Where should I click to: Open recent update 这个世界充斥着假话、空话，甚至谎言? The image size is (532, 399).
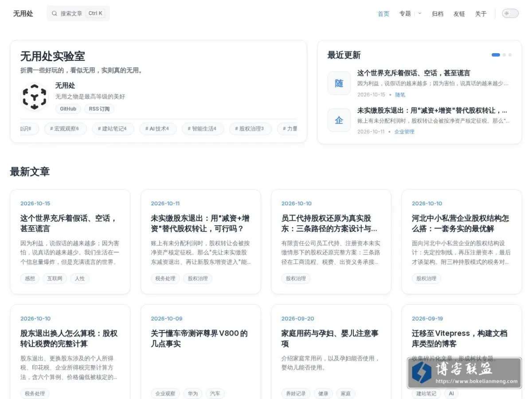[x=414, y=73]
